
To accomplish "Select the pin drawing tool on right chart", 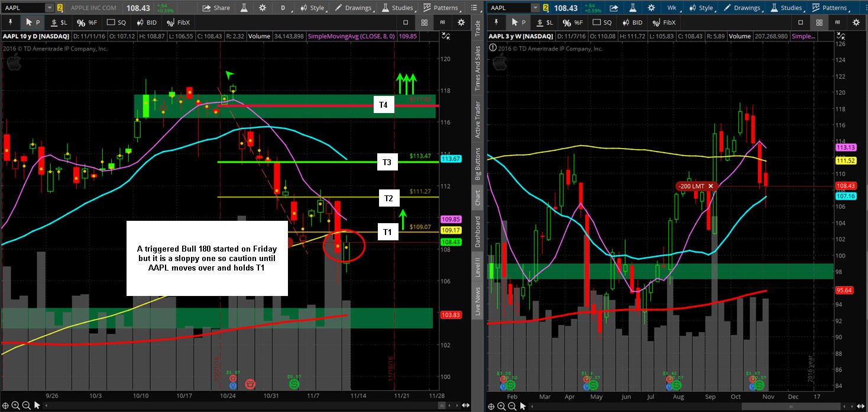I will point(495,22).
